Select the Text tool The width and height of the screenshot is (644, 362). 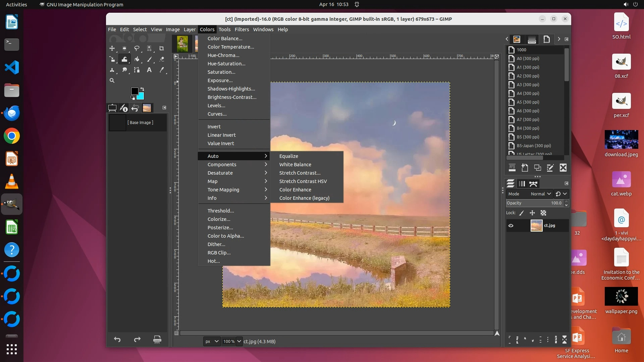tap(149, 70)
